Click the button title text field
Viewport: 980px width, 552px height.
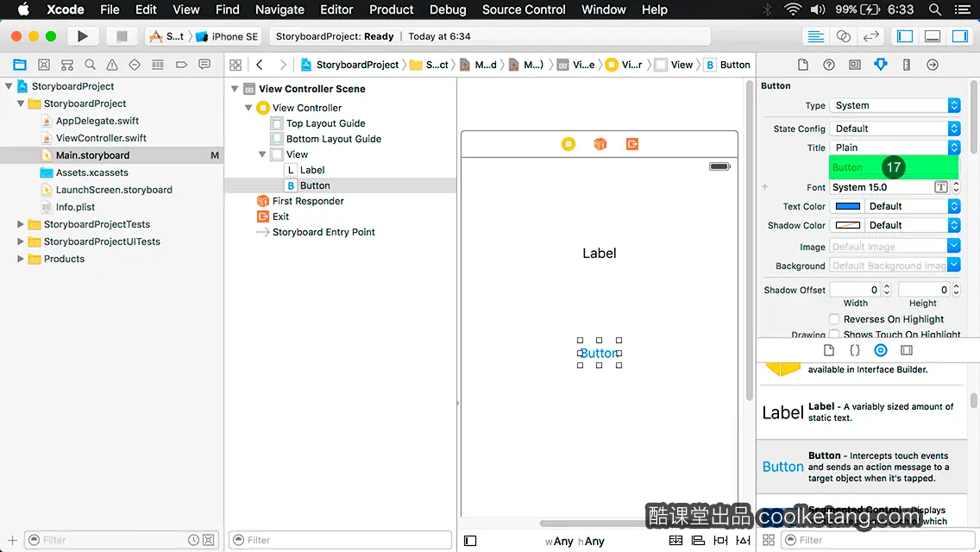(x=893, y=167)
